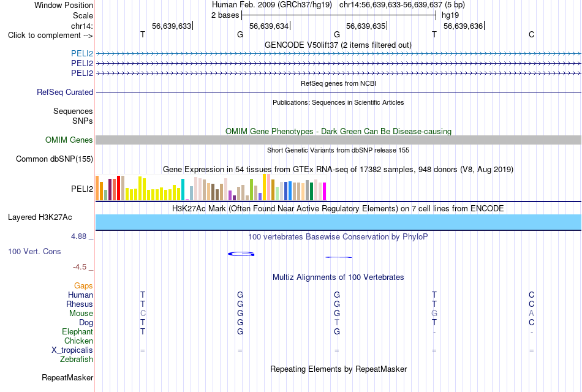Open the RefSeq Curated track label
This screenshot has height=392, width=582.
click(64, 92)
